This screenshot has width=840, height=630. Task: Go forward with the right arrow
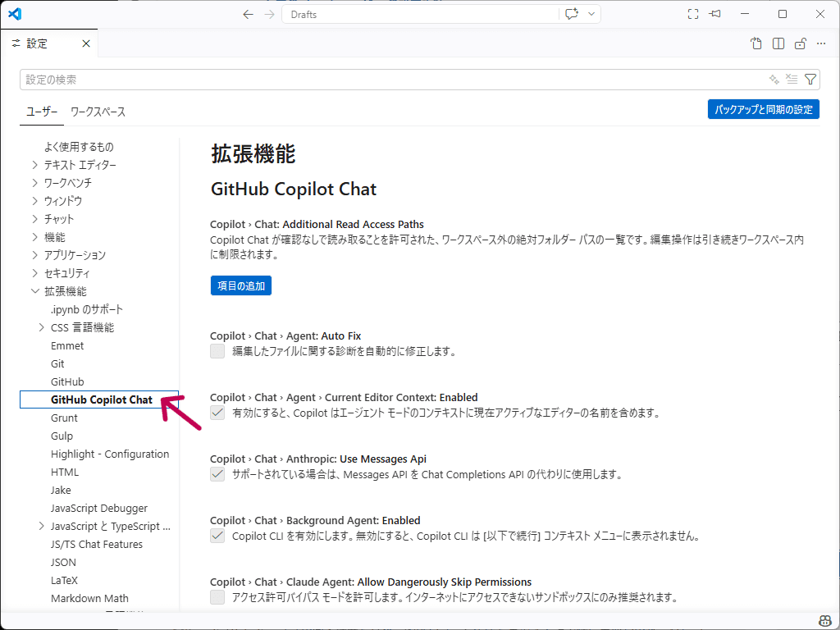click(269, 15)
